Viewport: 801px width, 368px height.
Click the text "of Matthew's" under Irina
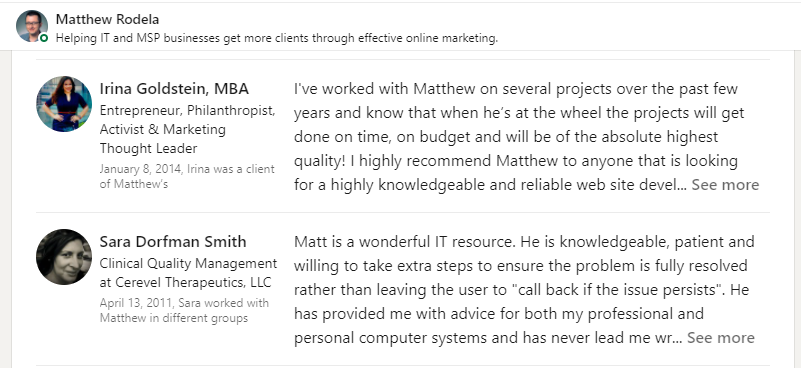[x=134, y=184]
